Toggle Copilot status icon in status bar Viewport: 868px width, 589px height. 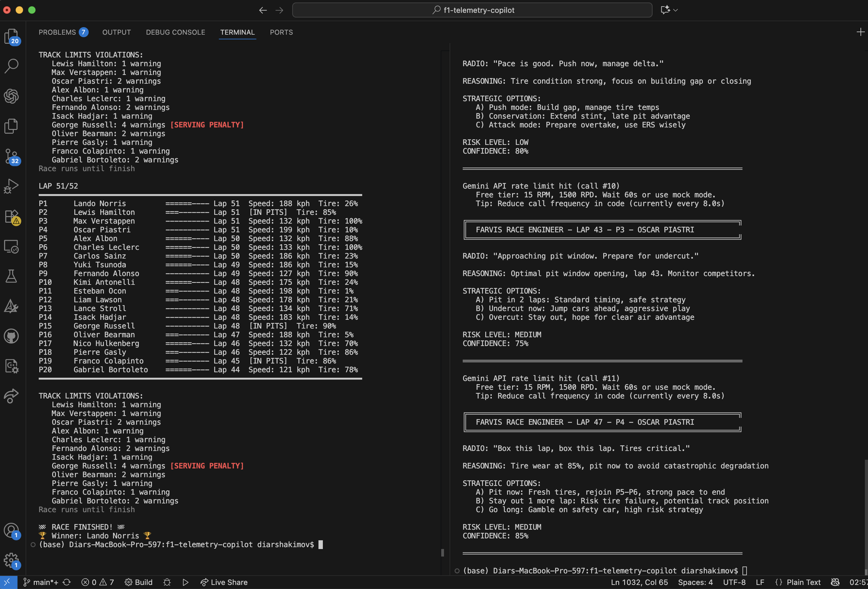tap(835, 582)
